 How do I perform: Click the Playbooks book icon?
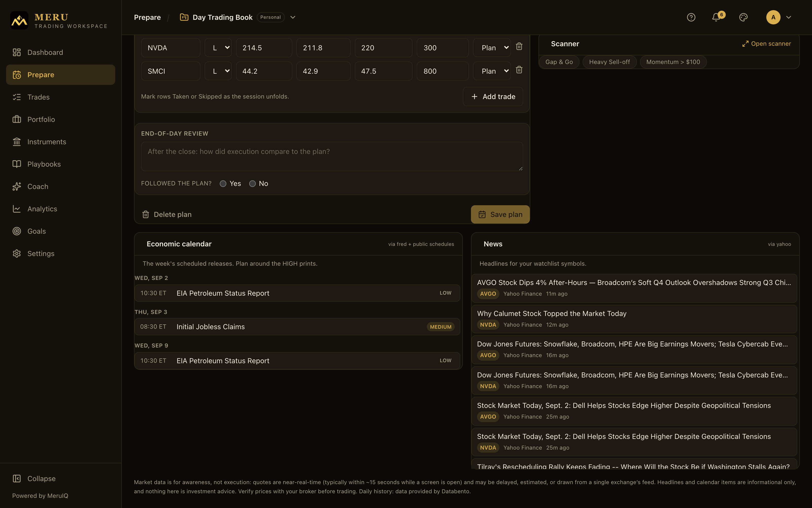coord(17,164)
